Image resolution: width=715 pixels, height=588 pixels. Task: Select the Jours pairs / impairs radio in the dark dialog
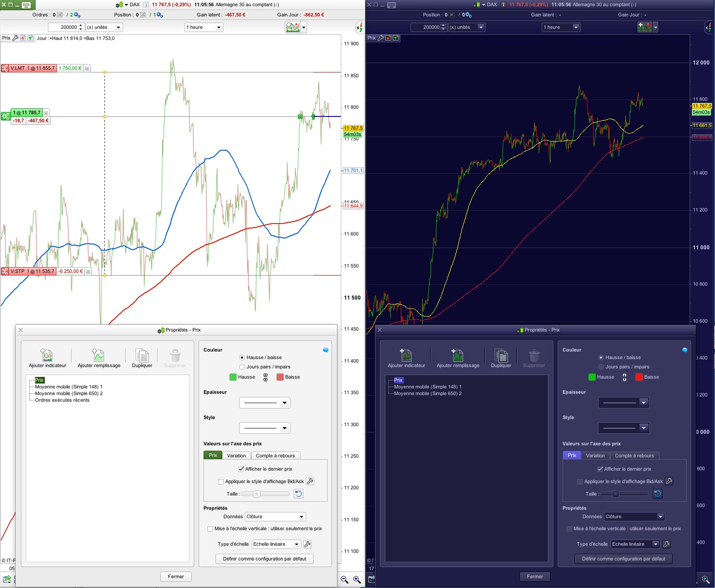coord(601,367)
